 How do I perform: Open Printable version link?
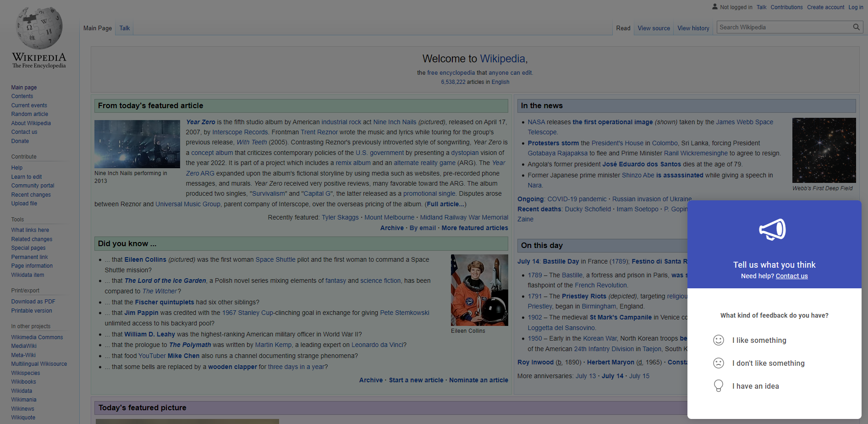pyautogui.click(x=32, y=311)
